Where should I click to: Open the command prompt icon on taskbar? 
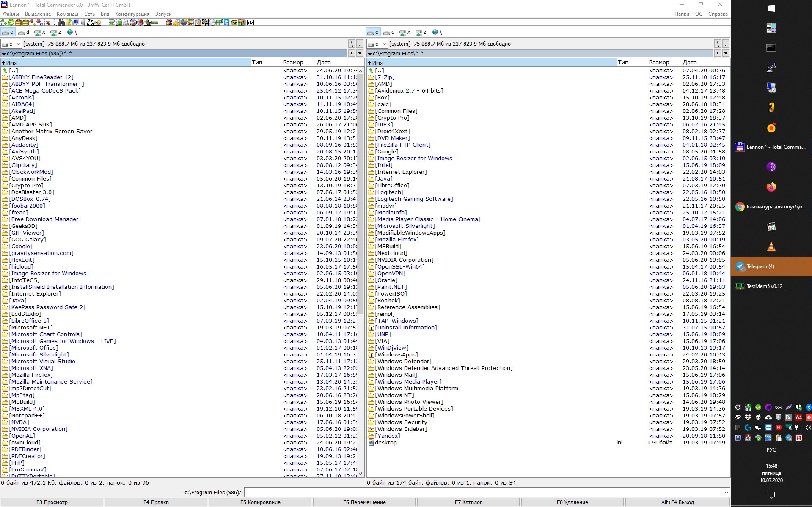click(771, 48)
